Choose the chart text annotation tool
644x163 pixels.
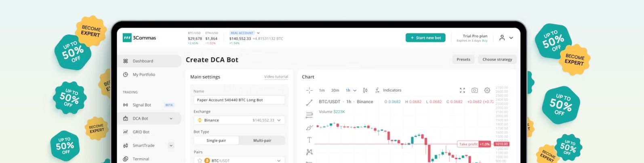tap(309, 140)
